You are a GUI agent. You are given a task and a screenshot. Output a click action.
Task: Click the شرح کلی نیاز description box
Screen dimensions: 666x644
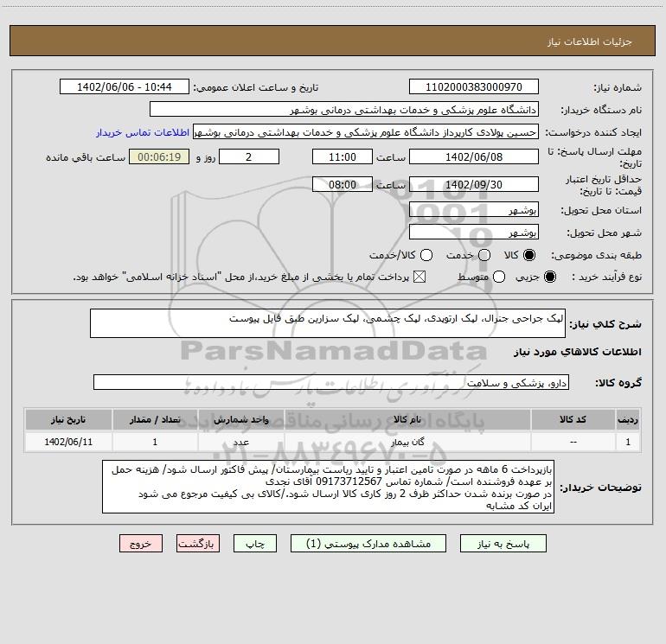click(328, 323)
